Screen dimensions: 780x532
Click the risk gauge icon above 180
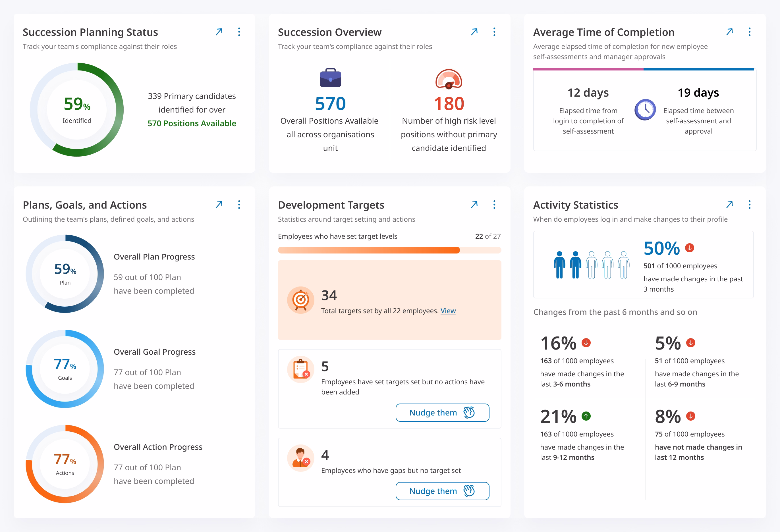(449, 79)
